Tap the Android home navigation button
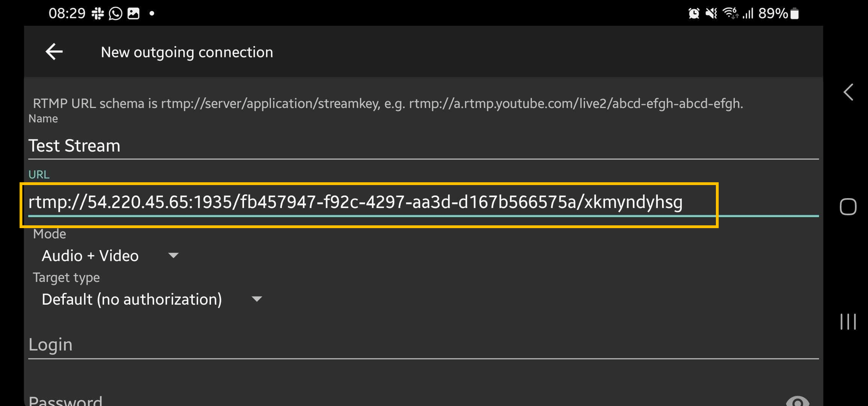Viewport: 868px width, 406px height. 848,207
